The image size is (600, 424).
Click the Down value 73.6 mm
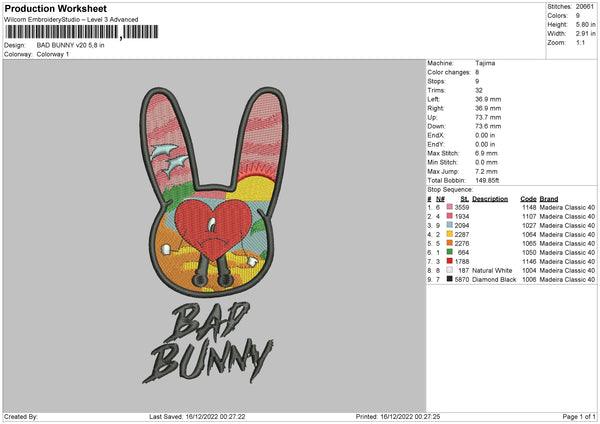click(x=488, y=126)
